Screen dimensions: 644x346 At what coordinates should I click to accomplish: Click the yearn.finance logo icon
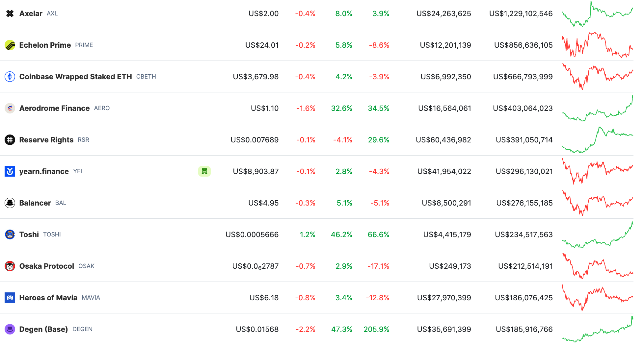click(10, 171)
